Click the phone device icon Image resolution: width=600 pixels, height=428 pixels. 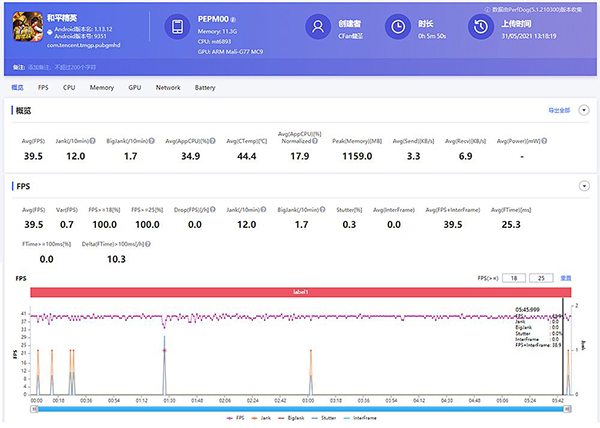(x=176, y=27)
